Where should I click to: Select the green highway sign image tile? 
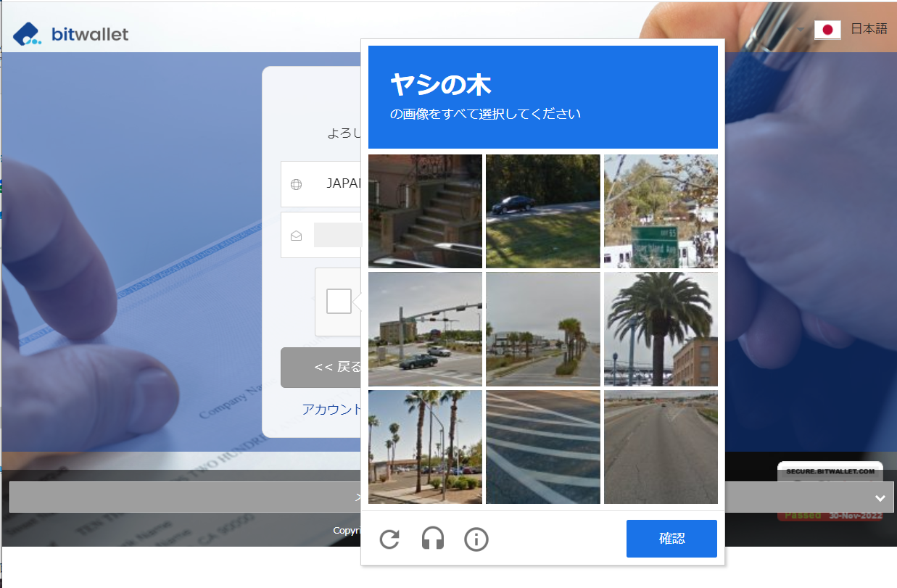pos(661,211)
